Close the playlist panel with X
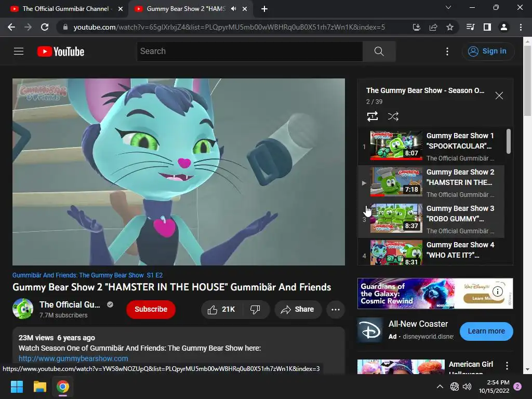Image resolution: width=532 pixels, height=399 pixels. [499, 96]
